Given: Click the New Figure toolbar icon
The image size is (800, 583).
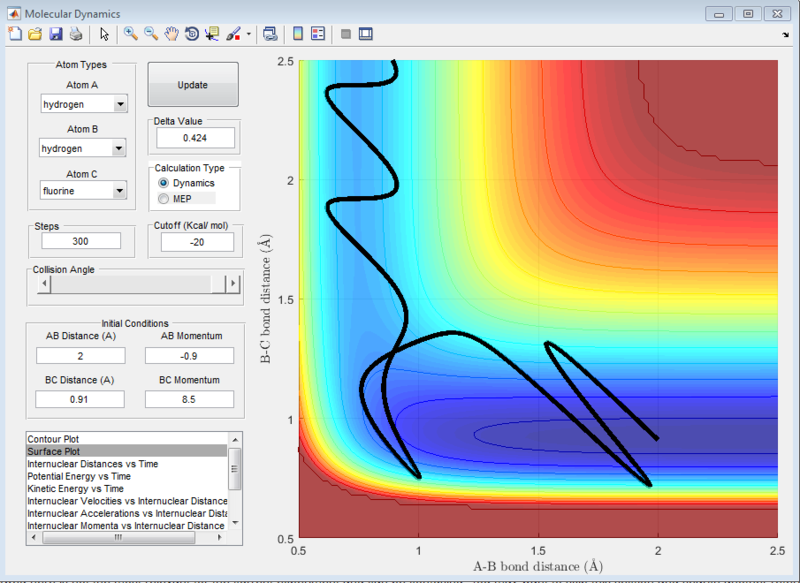Looking at the screenshot, I should (14, 34).
